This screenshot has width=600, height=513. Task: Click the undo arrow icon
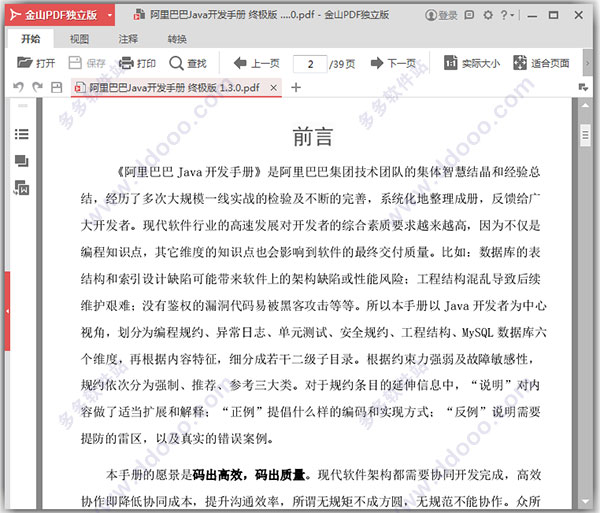click(x=18, y=87)
